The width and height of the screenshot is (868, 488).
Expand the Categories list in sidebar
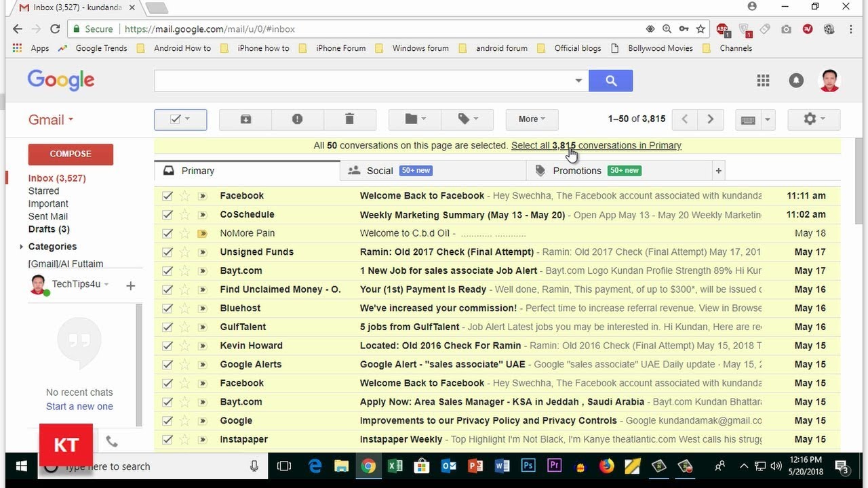[x=22, y=247]
